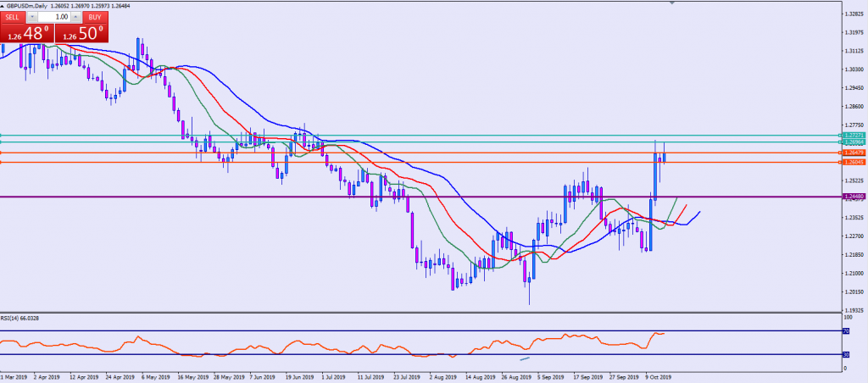Collapse one-click trading panel via title triangle
This screenshot has width=868, height=383.
pyautogui.click(x=3, y=4)
